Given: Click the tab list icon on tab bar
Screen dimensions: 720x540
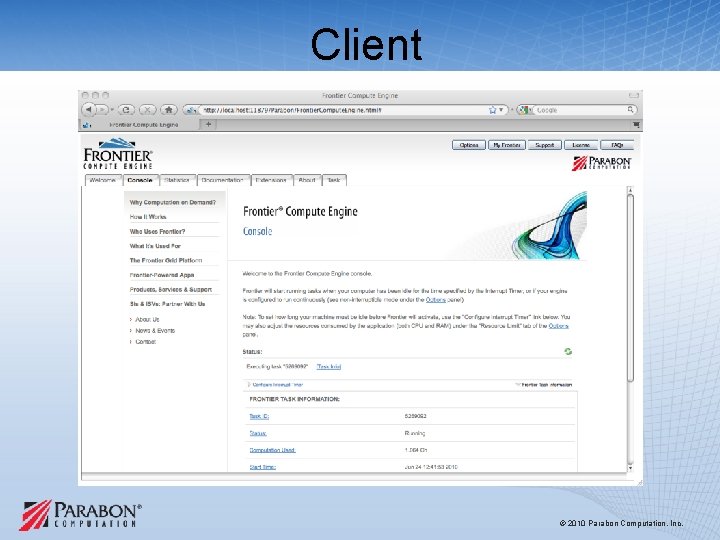Looking at the screenshot, I should pos(636,124).
